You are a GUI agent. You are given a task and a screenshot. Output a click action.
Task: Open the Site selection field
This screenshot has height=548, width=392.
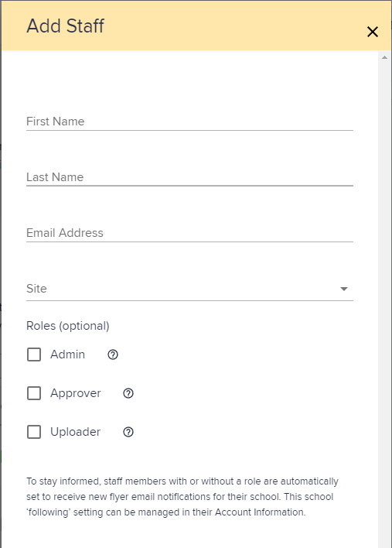tap(189, 289)
